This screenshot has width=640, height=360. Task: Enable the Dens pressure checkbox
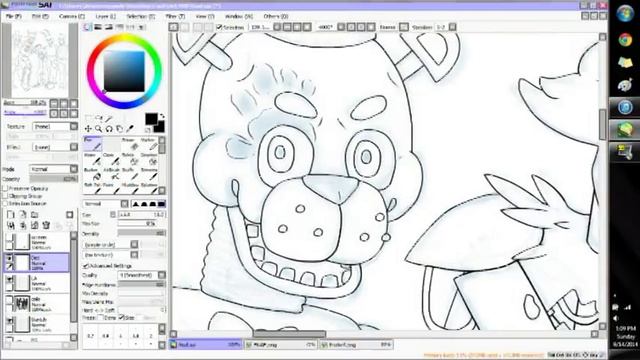coord(100,317)
